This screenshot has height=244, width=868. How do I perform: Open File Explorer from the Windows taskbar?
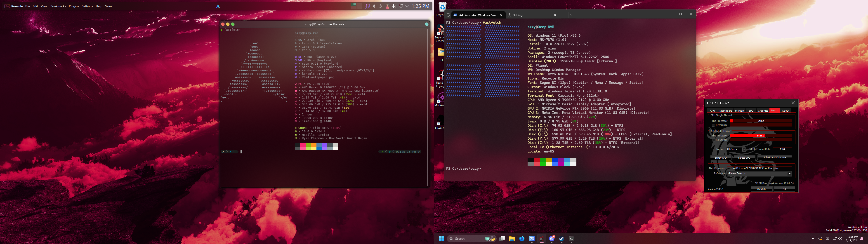(x=512, y=239)
